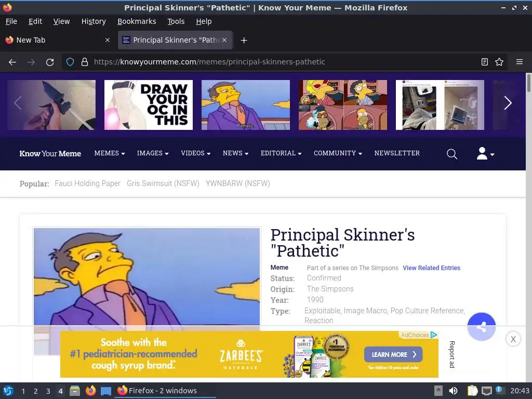The width and height of the screenshot is (532, 399).
Task: Expand the MEMES dropdown menu
Action: pyautogui.click(x=110, y=153)
